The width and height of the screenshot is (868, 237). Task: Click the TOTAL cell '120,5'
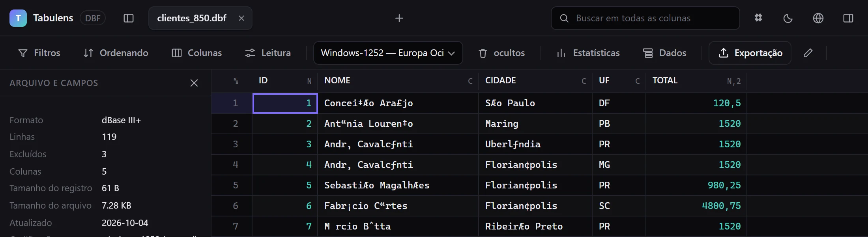click(697, 103)
